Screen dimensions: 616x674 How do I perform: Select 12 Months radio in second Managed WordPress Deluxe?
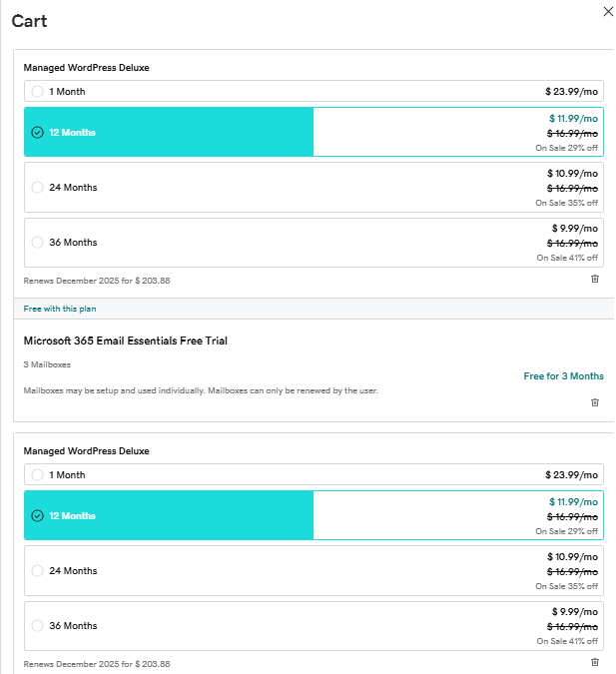point(37,516)
